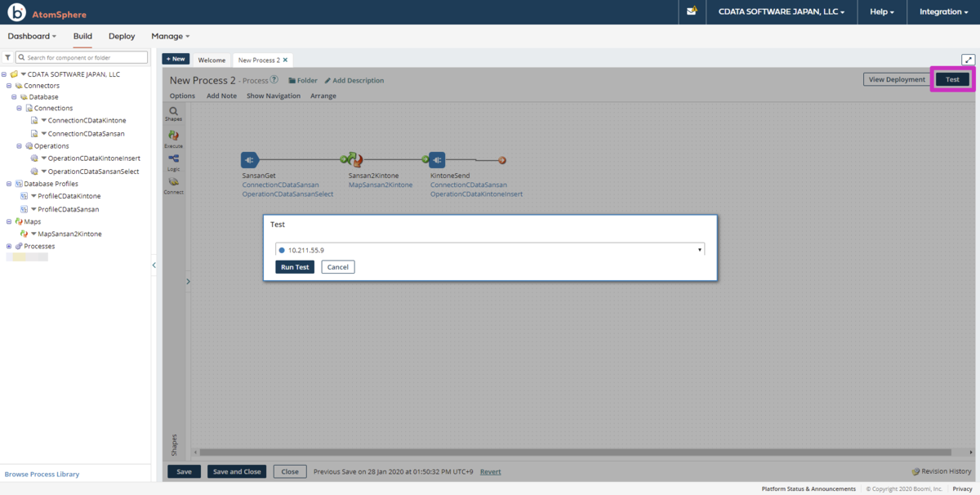Switch to the Deploy tab
This screenshot has height=495, width=980.
pyautogui.click(x=122, y=36)
